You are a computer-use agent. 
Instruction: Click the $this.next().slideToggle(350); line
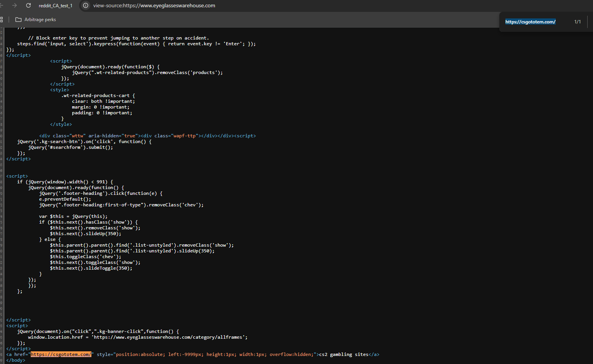(x=91, y=268)
